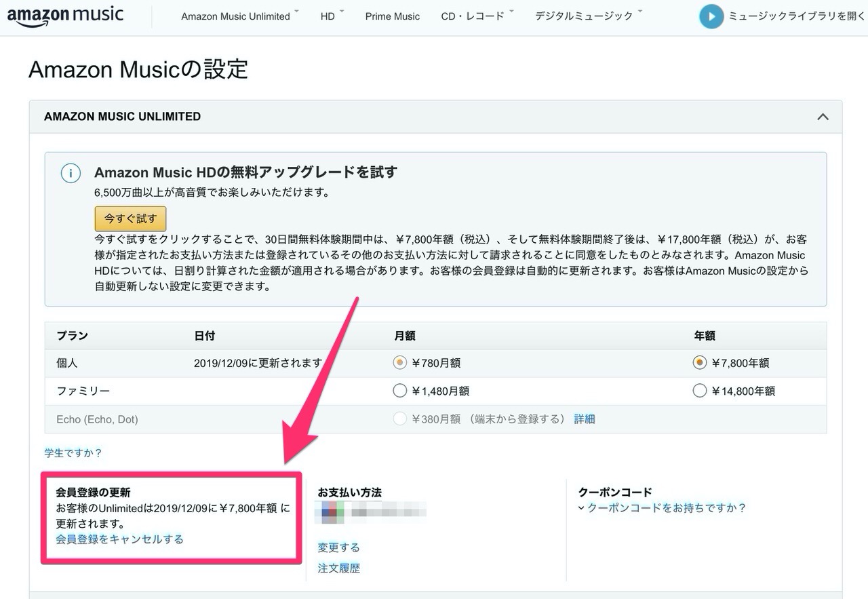The width and height of the screenshot is (868, 599).
Task: Click the 2019/12/09に更新されます date text
Action: click(x=258, y=363)
